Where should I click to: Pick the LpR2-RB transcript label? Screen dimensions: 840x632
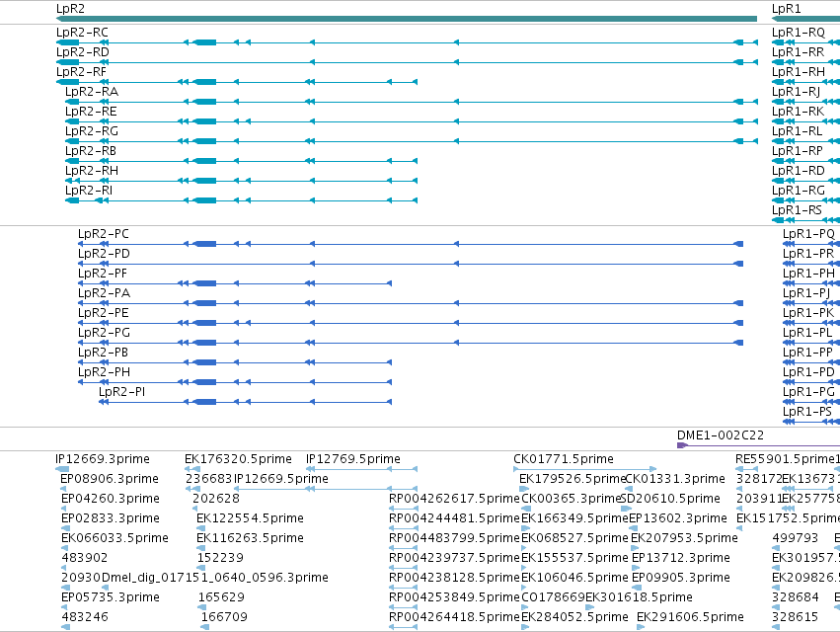coord(91,151)
